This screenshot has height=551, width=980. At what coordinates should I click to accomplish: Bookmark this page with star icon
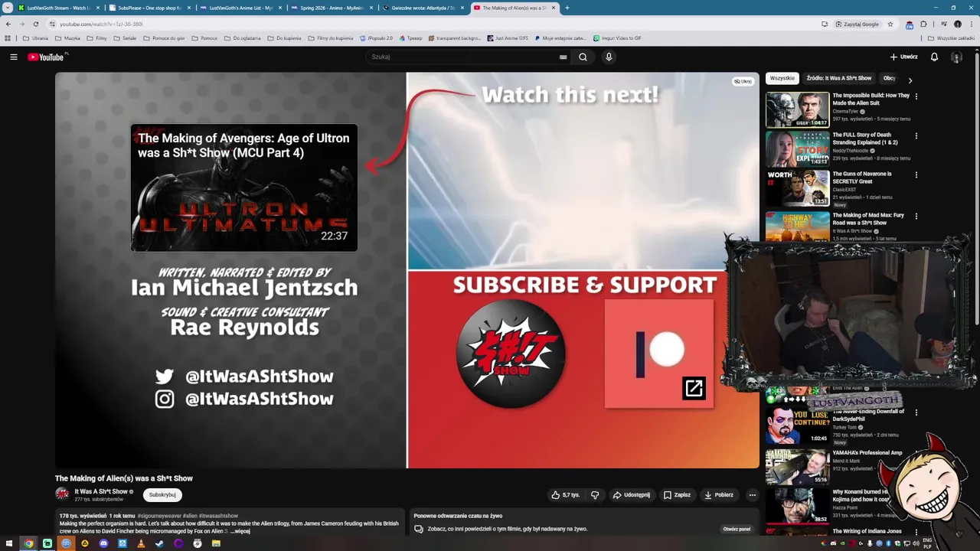(890, 24)
